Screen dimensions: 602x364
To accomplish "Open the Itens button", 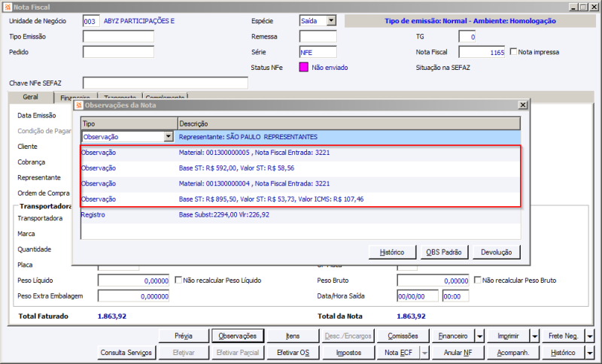I will click(293, 336).
